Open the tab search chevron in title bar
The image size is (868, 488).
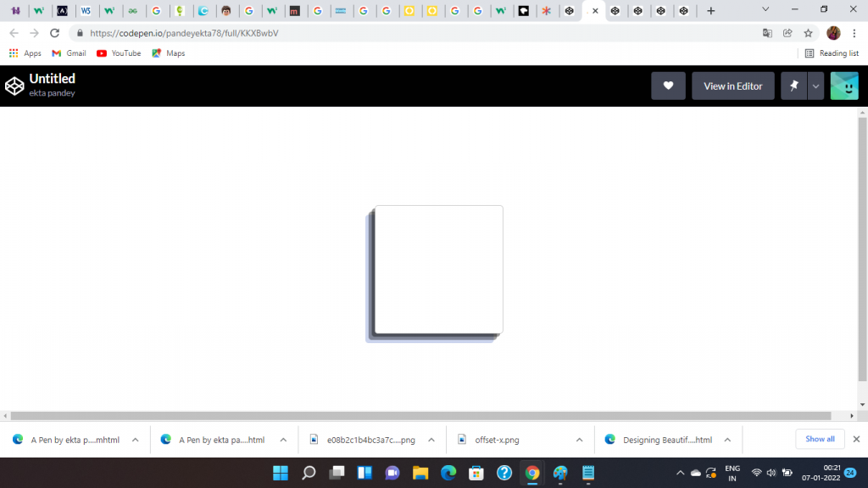click(766, 10)
